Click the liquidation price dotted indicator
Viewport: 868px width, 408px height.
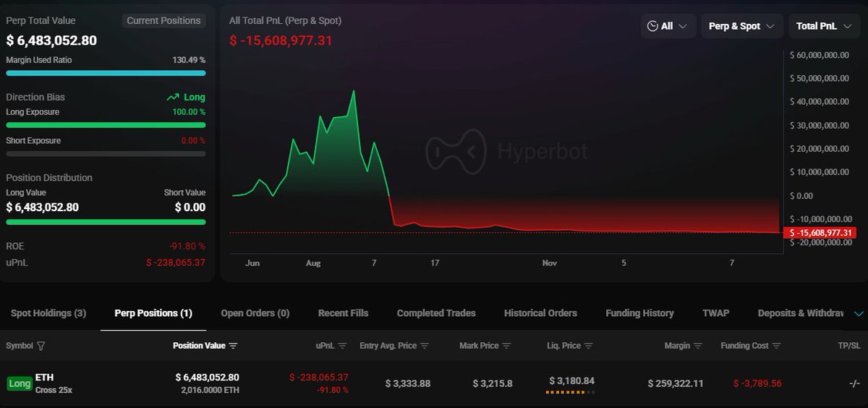pyautogui.click(x=570, y=392)
